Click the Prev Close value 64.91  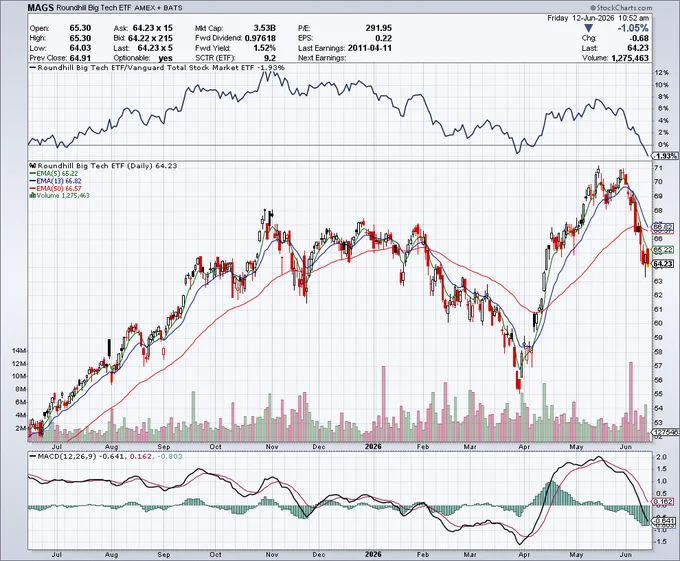80,58
